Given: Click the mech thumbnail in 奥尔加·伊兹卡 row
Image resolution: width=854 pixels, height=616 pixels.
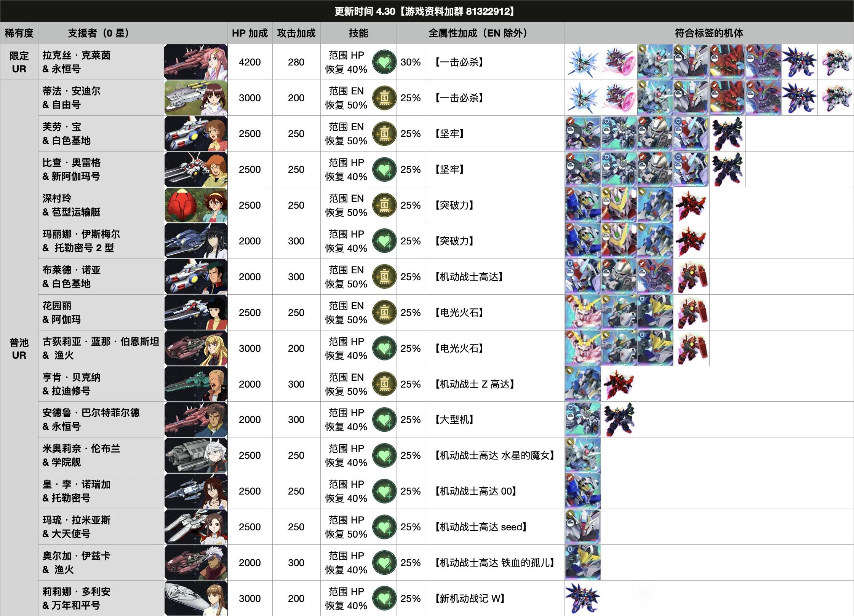Looking at the screenshot, I should 582,563.
